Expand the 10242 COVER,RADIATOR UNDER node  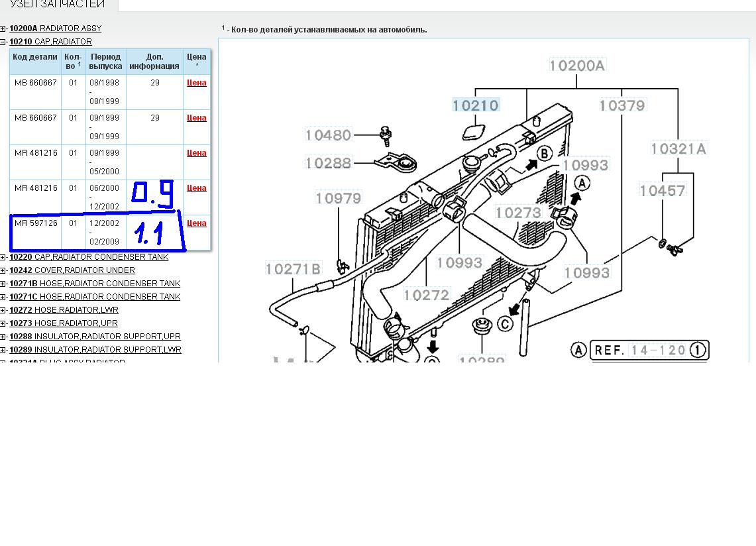pyautogui.click(x=3, y=270)
